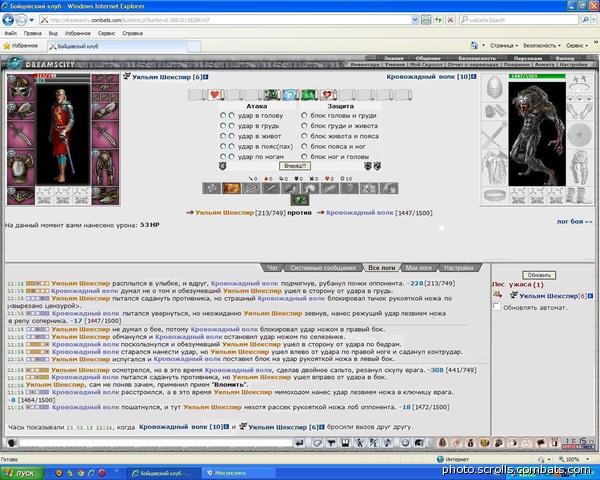The width and height of the screenshot is (600, 480).
Task: Click the Вперед!!! button
Action: [295, 166]
